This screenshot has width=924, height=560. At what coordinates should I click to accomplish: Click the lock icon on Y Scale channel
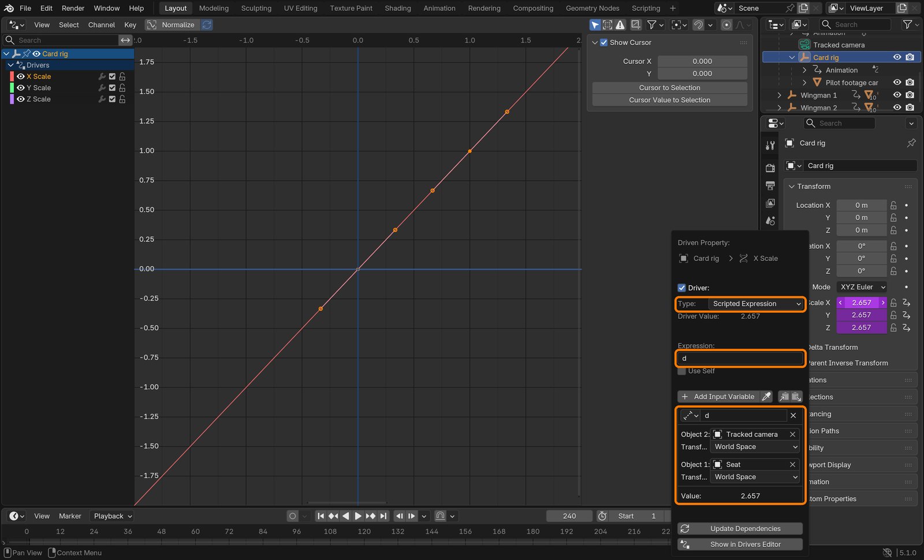coord(122,88)
